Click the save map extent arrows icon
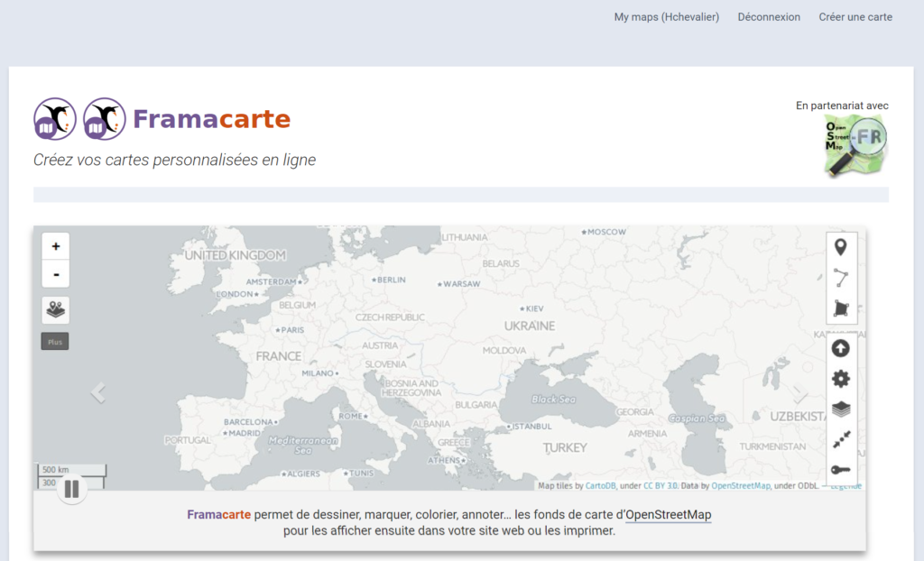Screen dimensions: 924x561 841,439
